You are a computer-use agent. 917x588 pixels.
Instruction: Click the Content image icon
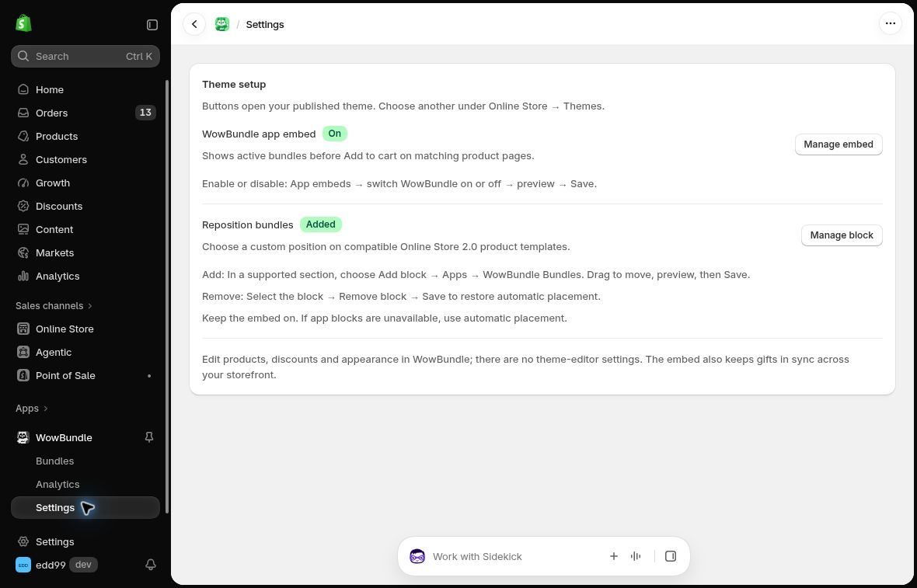click(23, 230)
